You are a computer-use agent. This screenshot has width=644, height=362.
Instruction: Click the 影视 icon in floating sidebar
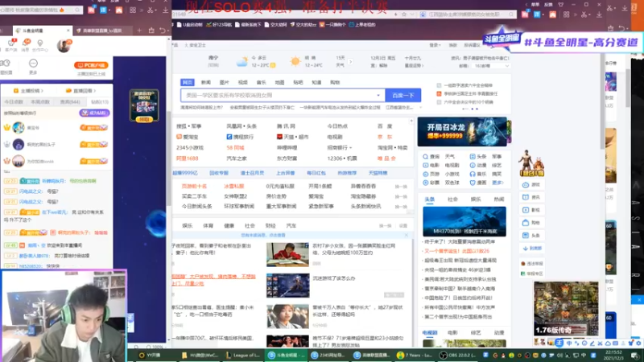click(526, 210)
